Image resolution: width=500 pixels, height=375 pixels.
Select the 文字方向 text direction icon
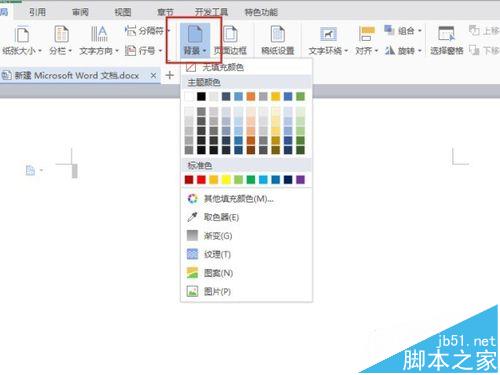tap(99, 35)
